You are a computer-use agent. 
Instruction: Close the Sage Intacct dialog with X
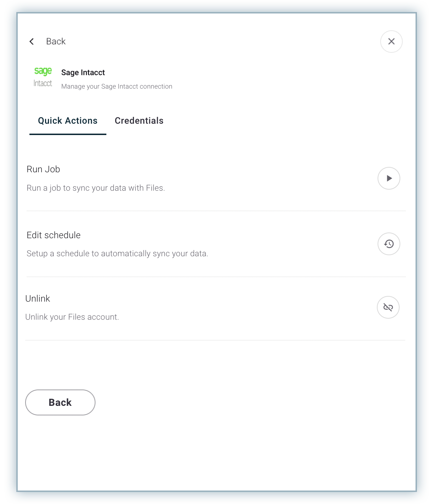pos(391,41)
